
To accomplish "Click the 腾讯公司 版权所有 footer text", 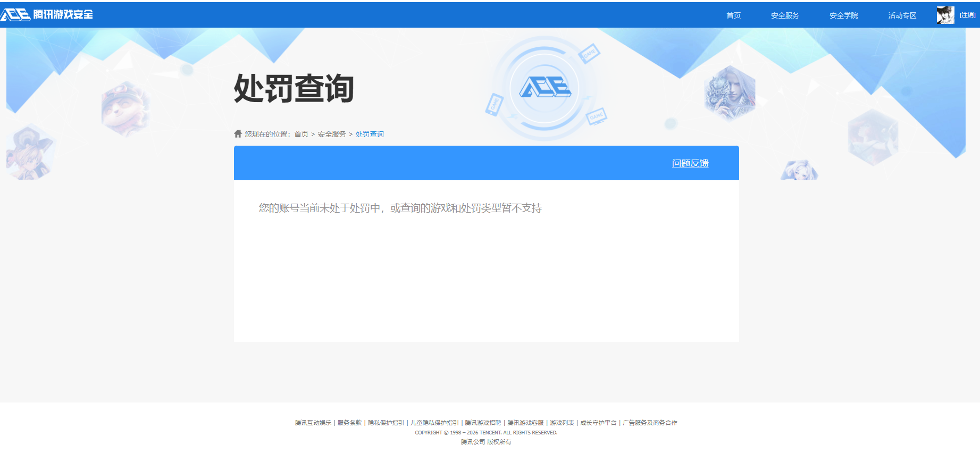I will [486, 442].
